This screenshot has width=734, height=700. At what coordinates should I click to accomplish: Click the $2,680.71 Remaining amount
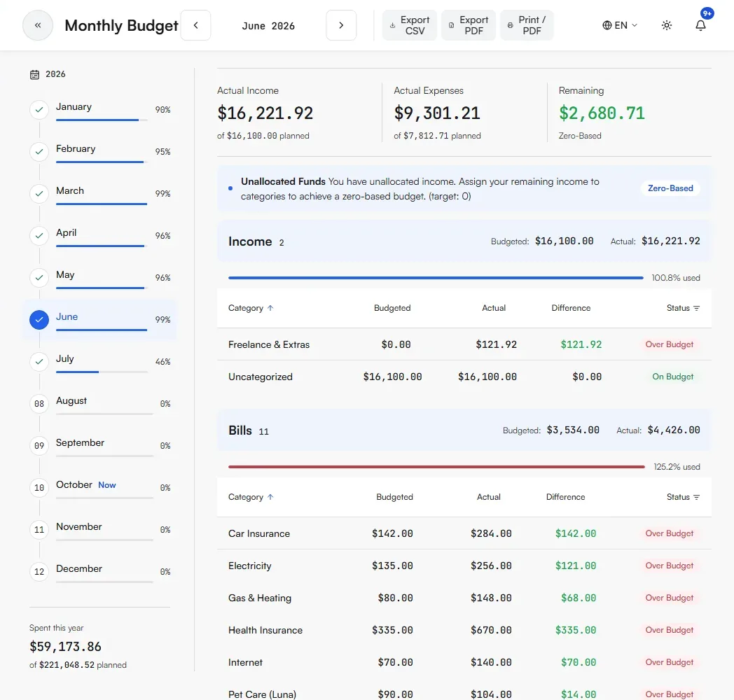click(x=602, y=113)
